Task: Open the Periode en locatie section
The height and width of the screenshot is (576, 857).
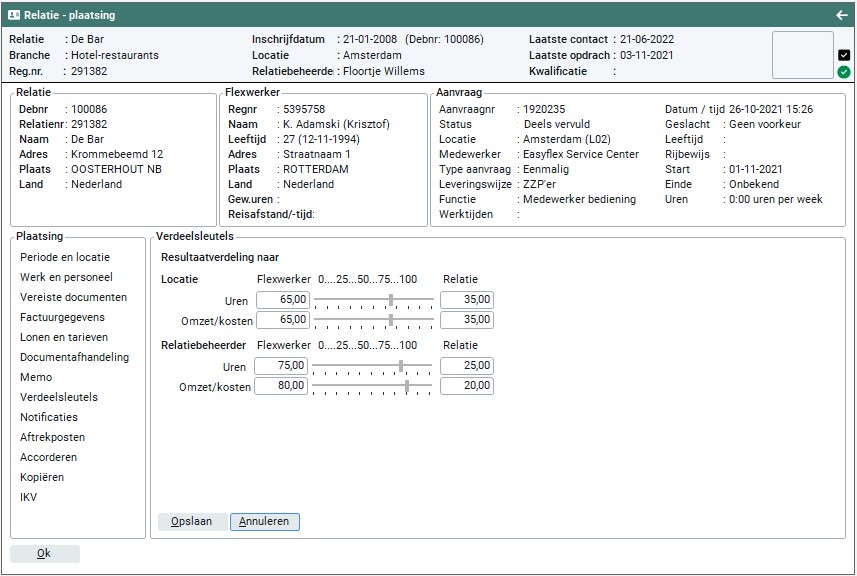Action: coord(65,257)
